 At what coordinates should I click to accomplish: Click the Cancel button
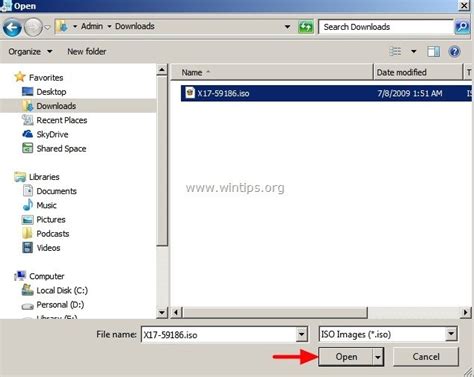[426, 357]
